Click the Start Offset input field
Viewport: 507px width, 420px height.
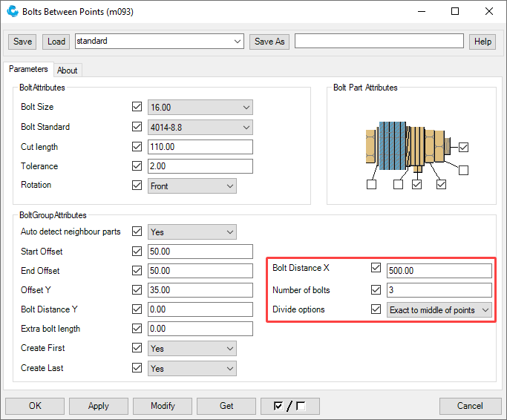[x=200, y=252]
